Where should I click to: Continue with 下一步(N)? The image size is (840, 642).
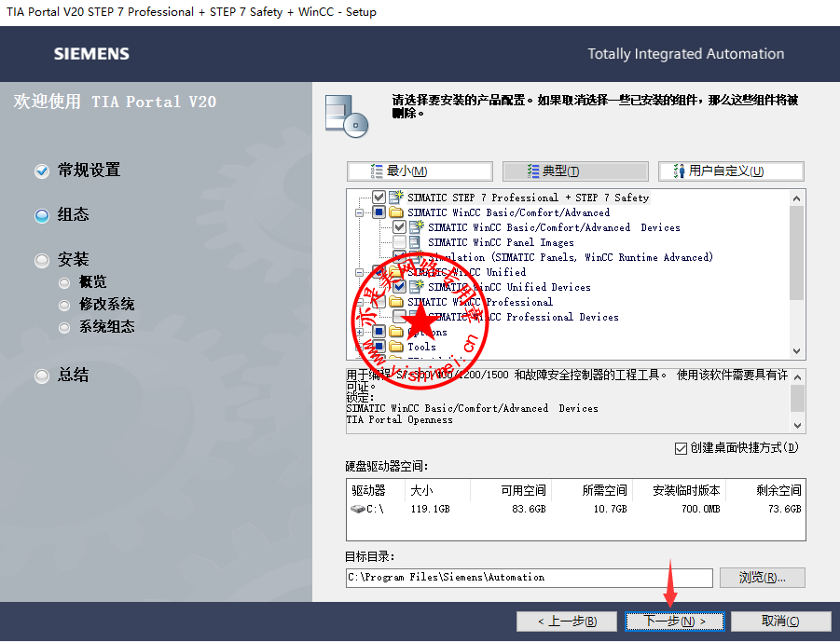[674, 622]
